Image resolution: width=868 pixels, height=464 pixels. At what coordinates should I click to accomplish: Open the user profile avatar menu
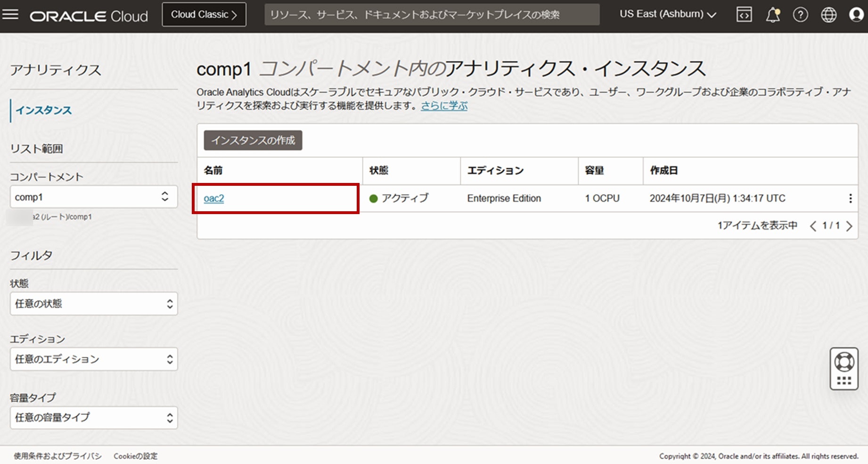(856, 15)
